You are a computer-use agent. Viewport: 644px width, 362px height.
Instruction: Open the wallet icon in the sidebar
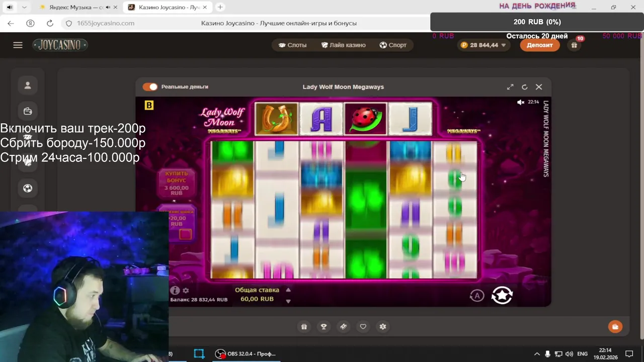pos(28,111)
